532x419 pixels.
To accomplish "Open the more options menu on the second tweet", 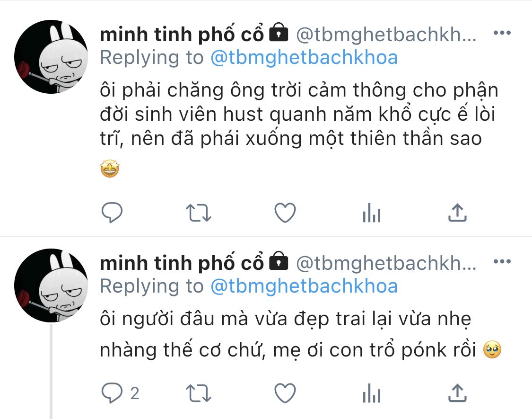I will click(502, 261).
